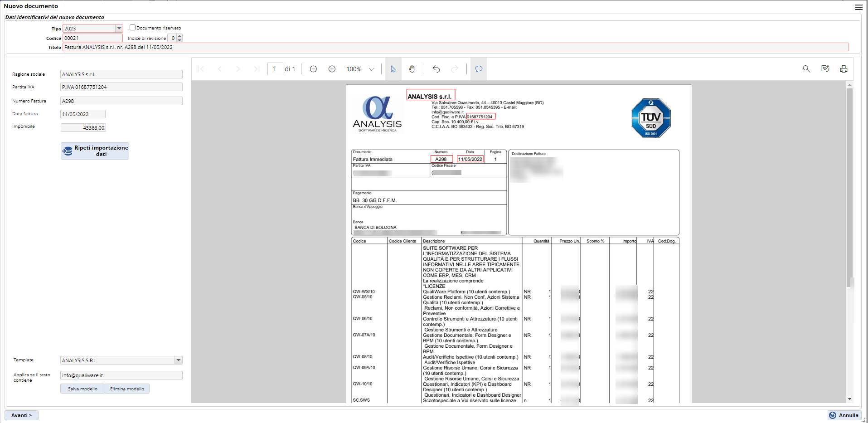This screenshot has width=868, height=423.
Task: Open the comment annotation tool
Action: [x=479, y=69]
